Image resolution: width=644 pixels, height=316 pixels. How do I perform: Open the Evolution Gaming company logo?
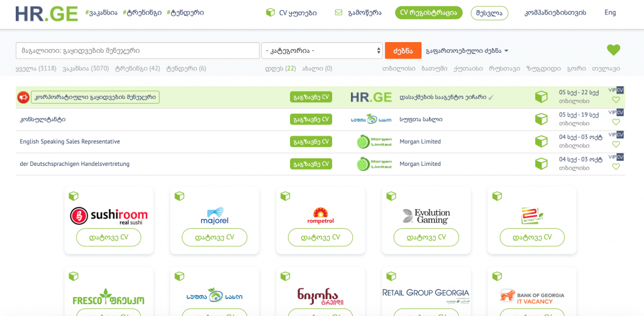click(426, 216)
